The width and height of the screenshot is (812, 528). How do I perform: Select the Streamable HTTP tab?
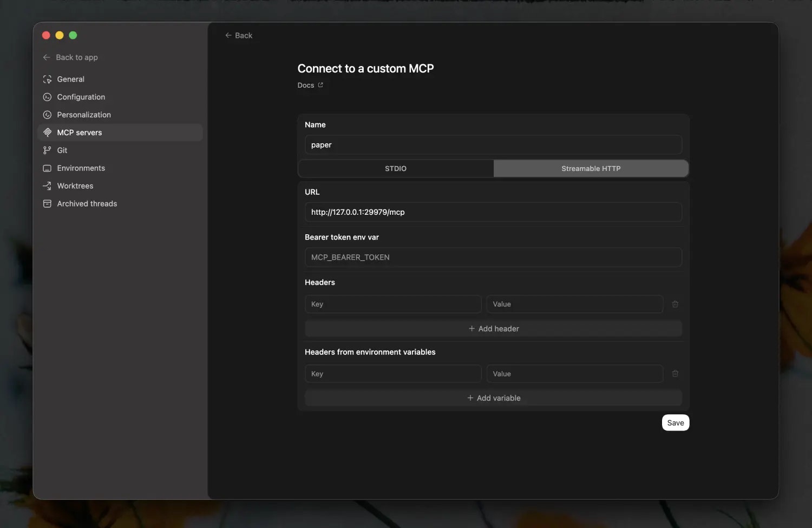(591, 168)
